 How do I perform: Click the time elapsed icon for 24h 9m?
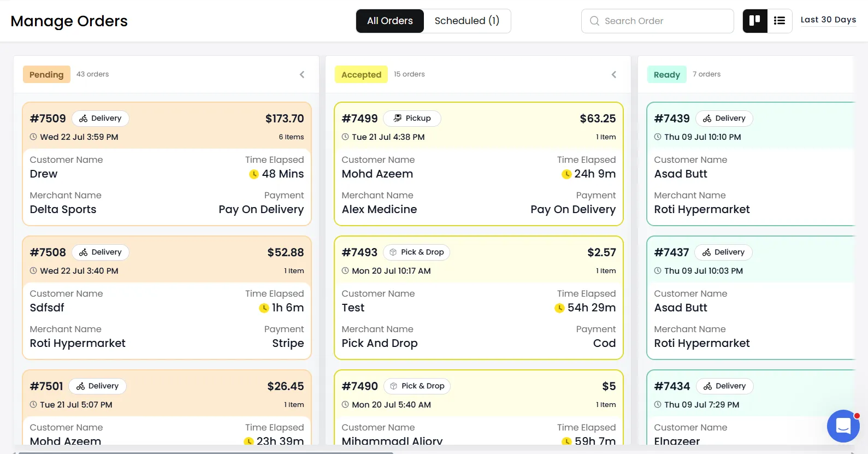(566, 174)
